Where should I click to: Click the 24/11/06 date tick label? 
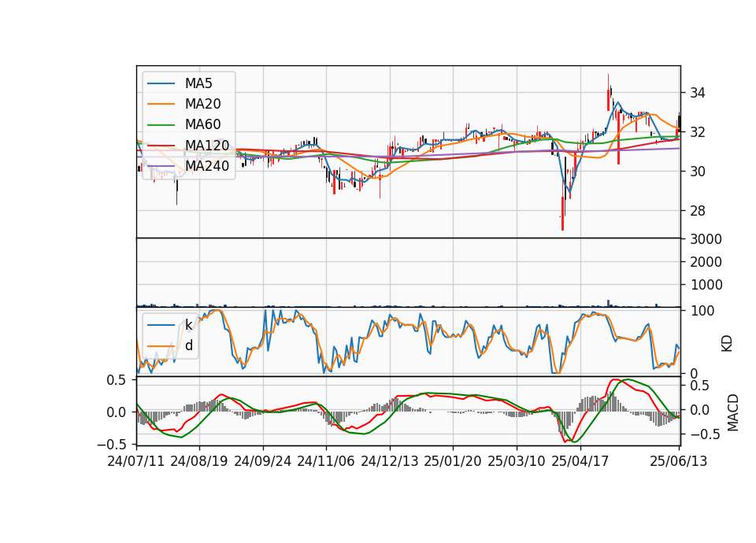[326, 462]
